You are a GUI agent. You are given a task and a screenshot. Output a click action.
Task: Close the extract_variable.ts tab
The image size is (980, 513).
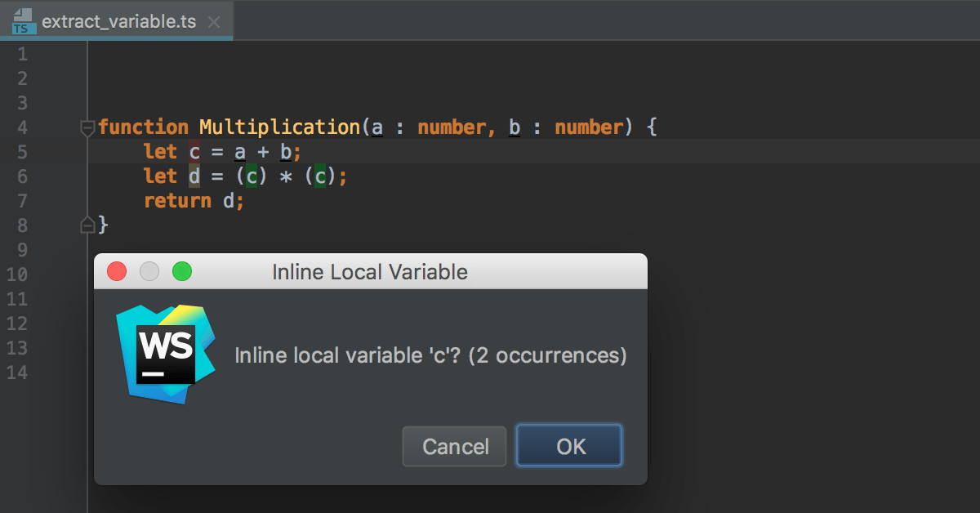point(214,21)
